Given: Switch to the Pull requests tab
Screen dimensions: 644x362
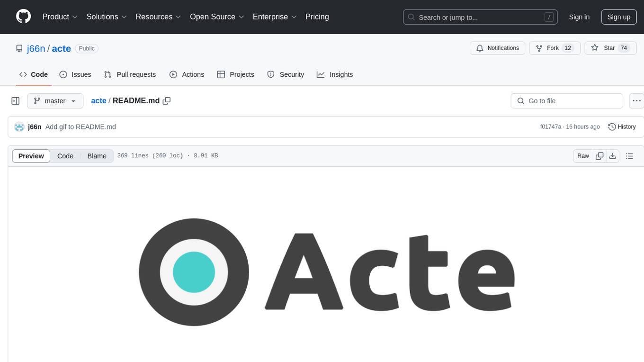Looking at the screenshot, I should click(x=130, y=74).
